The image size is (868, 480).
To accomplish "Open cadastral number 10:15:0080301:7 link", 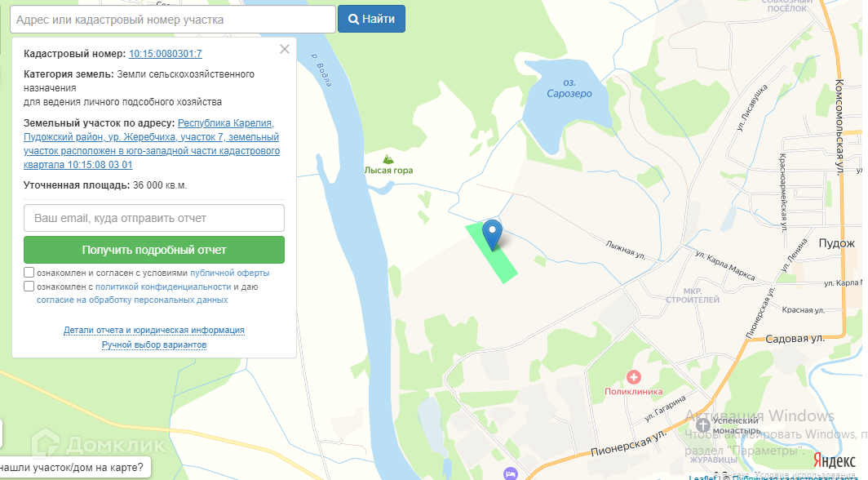I will 165,54.
